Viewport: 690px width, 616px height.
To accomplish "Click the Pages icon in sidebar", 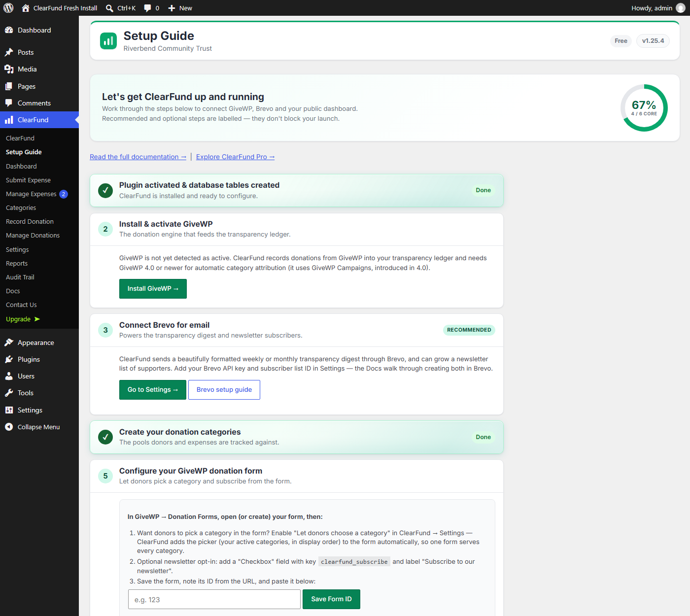I will pyautogui.click(x=9, y=86).
